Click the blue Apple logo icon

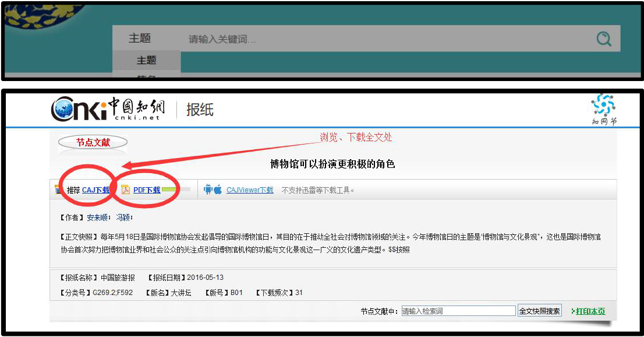[x=218, y=189]
